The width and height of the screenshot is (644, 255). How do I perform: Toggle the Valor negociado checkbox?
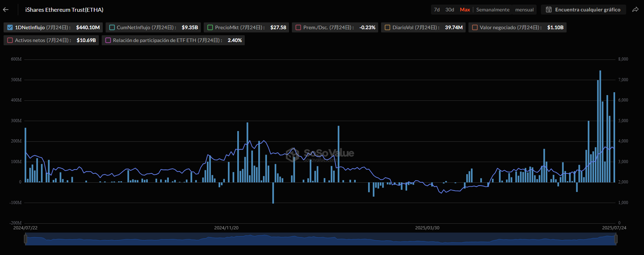click(x=475, y=27)
